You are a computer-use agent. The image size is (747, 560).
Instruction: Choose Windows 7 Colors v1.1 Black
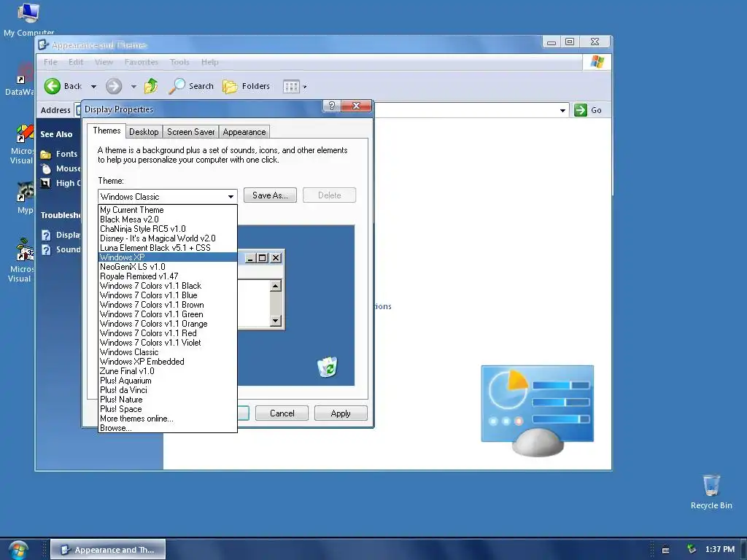tap(168, 286)
